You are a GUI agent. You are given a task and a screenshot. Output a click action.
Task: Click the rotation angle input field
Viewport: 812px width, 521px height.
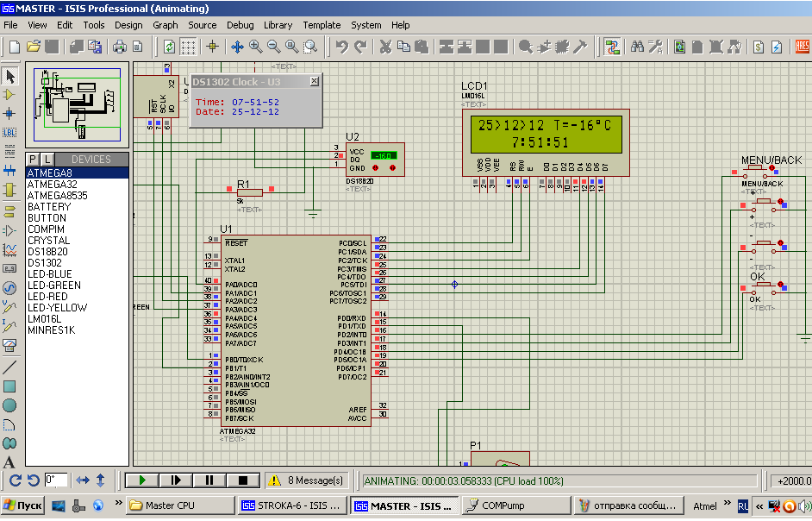pos(56,480)
